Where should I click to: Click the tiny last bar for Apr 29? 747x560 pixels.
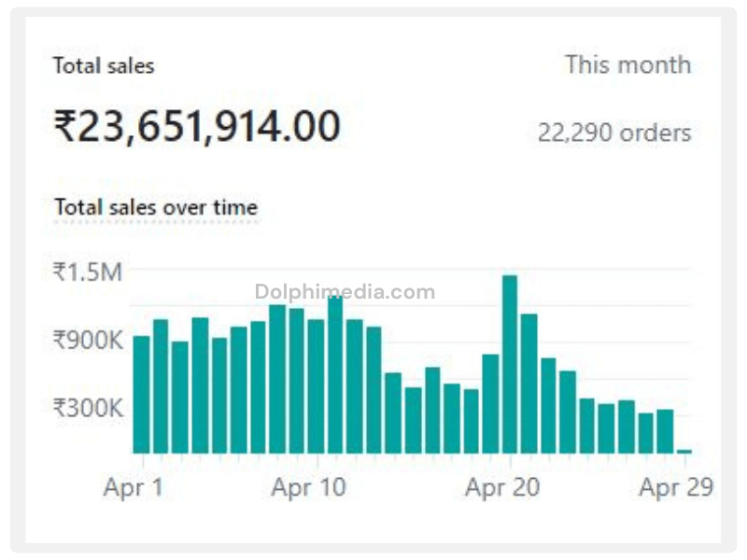coord(684,451)
